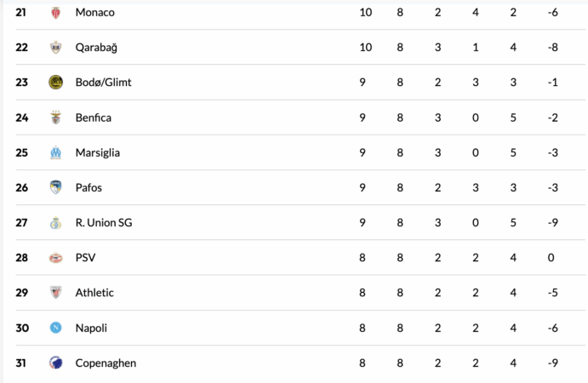The width and height of the screenshot is (588, 383).
Task: Click the Bodø/Glimt team name
Action: pyautogui.click(x=103, y=83)
